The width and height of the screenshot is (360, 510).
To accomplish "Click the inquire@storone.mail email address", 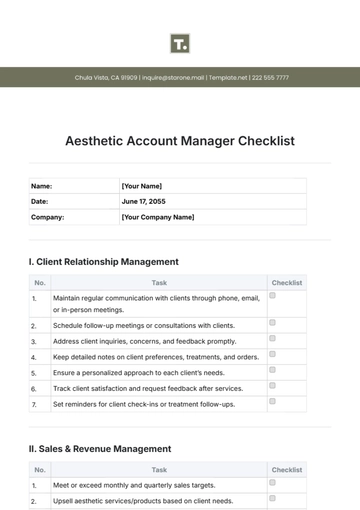I will [173, 78].
